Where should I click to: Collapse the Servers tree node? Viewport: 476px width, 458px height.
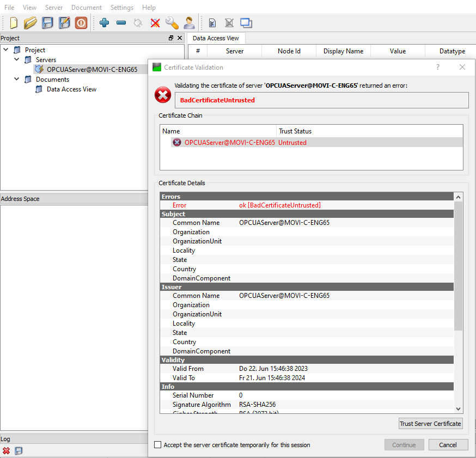[17, 60]
